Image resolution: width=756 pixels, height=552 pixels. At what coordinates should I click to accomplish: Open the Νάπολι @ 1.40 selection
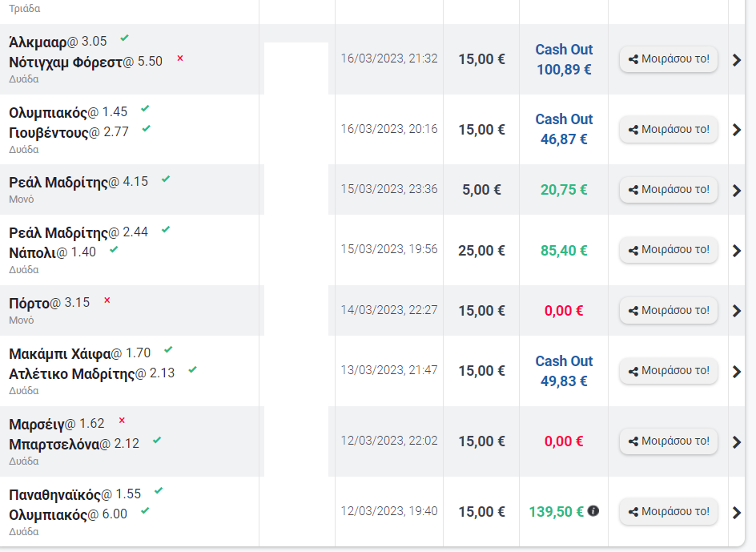(53, 252)
